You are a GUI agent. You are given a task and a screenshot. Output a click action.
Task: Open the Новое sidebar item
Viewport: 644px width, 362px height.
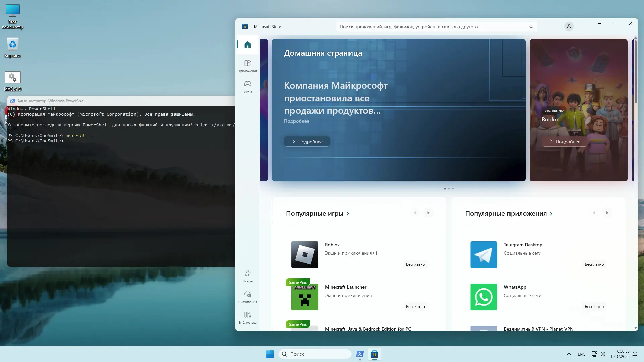coord(248,276)
